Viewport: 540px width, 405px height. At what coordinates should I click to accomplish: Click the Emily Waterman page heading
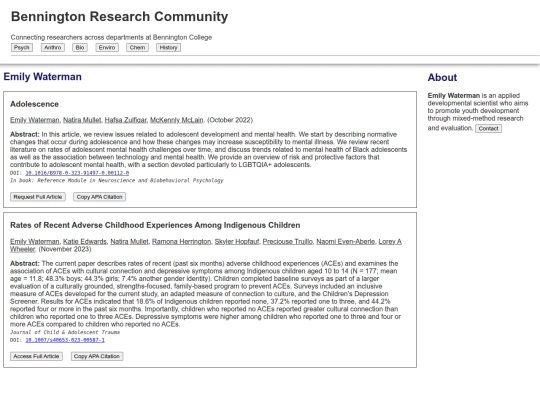pos(43,76)
